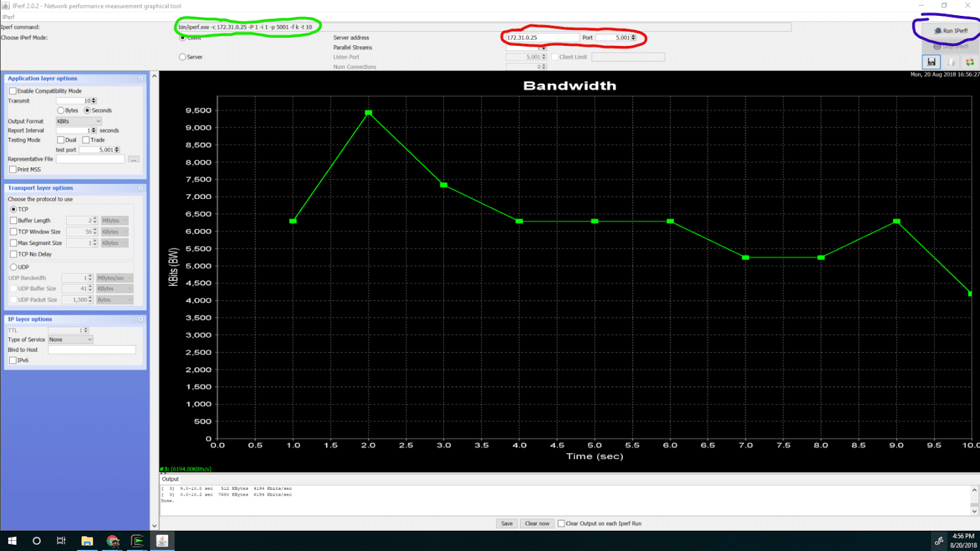The height and width of the screenshot is (551, 980).
Task: Open File Explorer from the taskbar
Action: [87, 541]
